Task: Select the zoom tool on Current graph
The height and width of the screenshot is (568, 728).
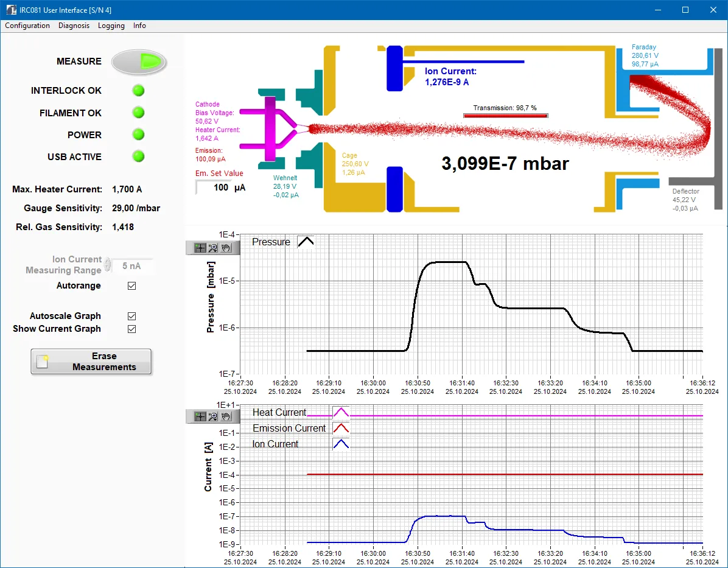Action: pyautogui.click(x=213, y=416)
